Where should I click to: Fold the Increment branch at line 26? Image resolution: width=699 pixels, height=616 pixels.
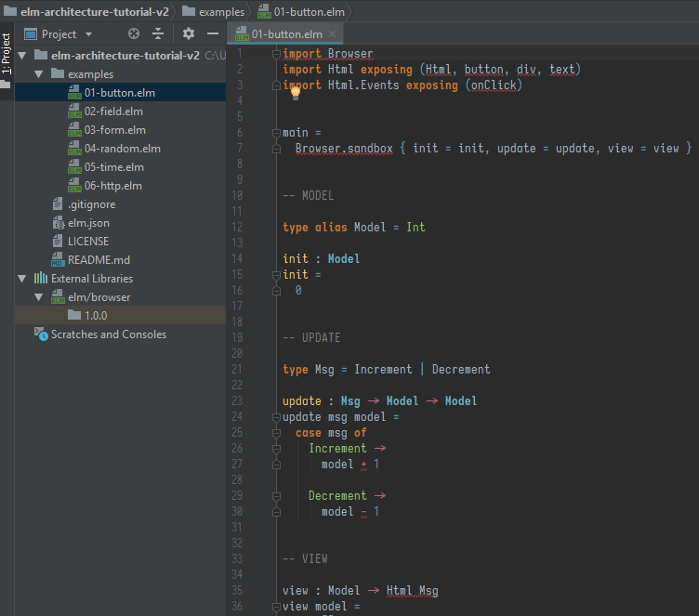pyautogui.click(x=276, y=449)
